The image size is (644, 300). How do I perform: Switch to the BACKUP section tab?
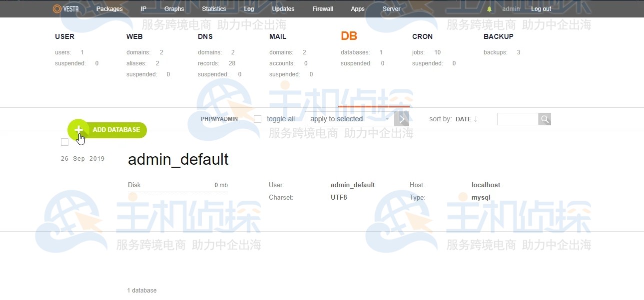(x=498, y=36)
